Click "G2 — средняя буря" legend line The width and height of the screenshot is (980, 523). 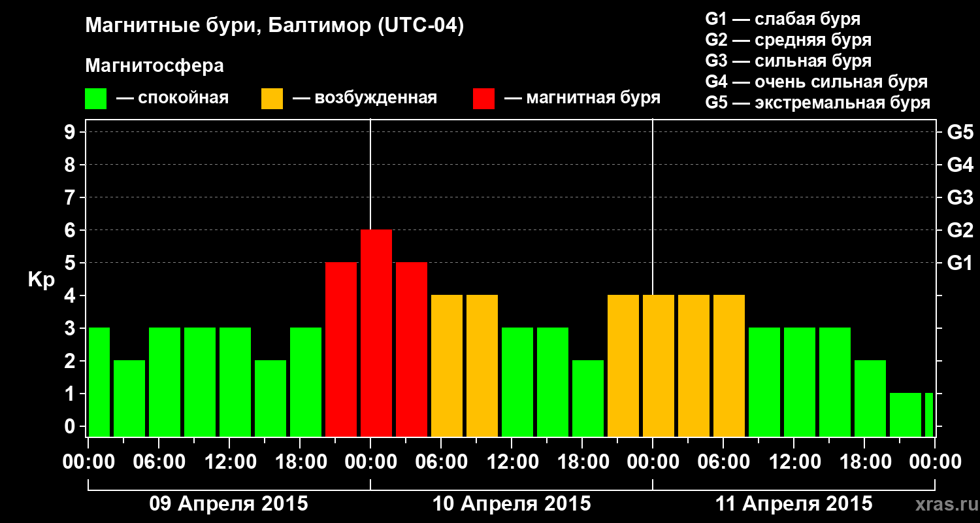[789, 40]
